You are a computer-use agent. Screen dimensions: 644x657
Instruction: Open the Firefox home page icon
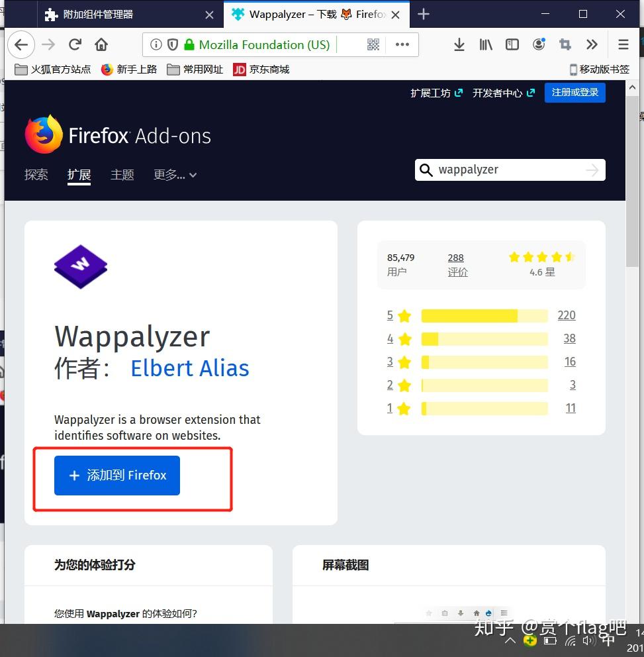(x=101, y=44)
